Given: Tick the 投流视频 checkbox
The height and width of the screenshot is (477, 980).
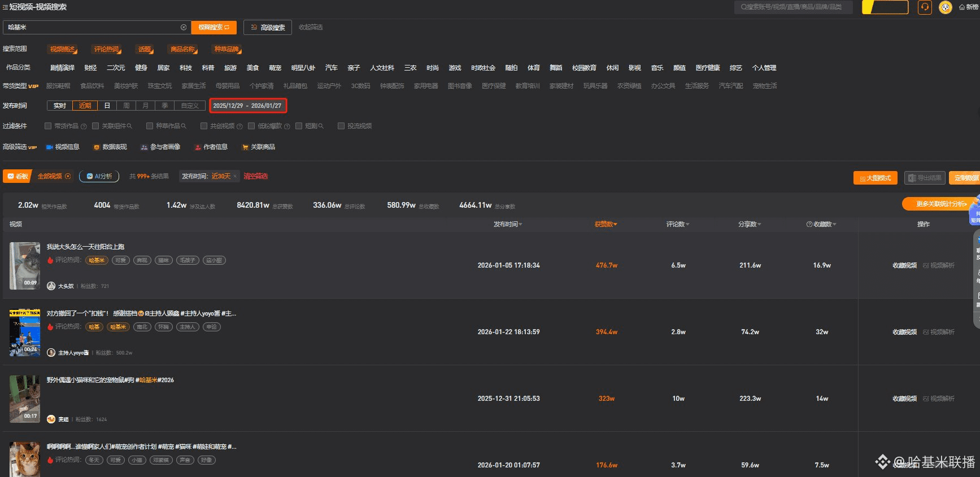Looking at the screenshot, I should (x=341, y=126).
